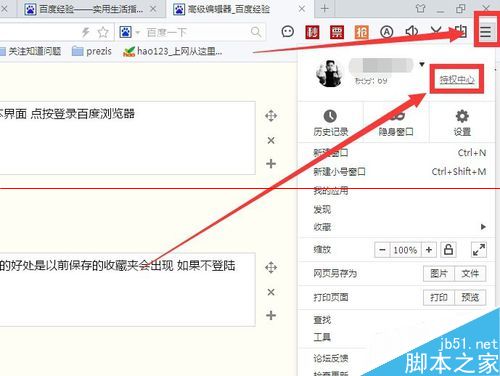Open 设置 settings gear
This screenshot has width=500, height=376.
click(x=462, y=123)
